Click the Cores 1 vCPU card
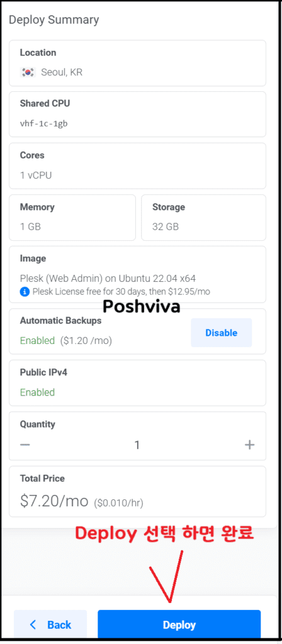Viewport: 282px width, 644px height. (x=137, y=166)
